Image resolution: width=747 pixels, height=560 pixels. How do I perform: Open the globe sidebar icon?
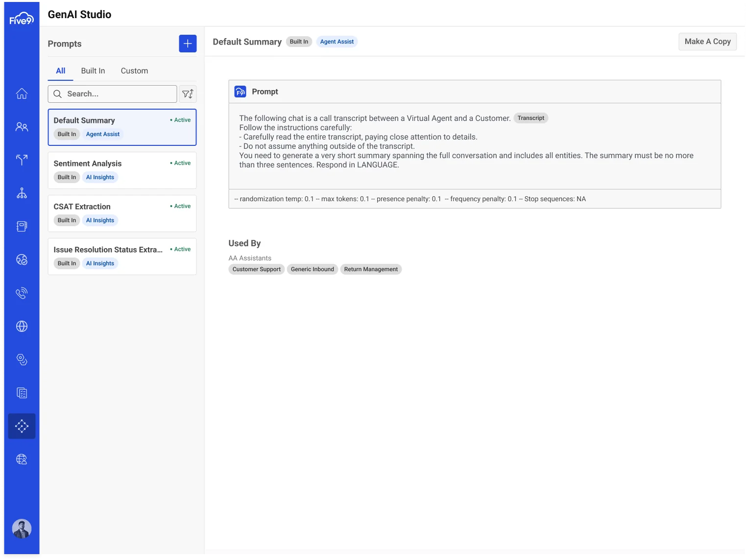[x=22, y=326]
